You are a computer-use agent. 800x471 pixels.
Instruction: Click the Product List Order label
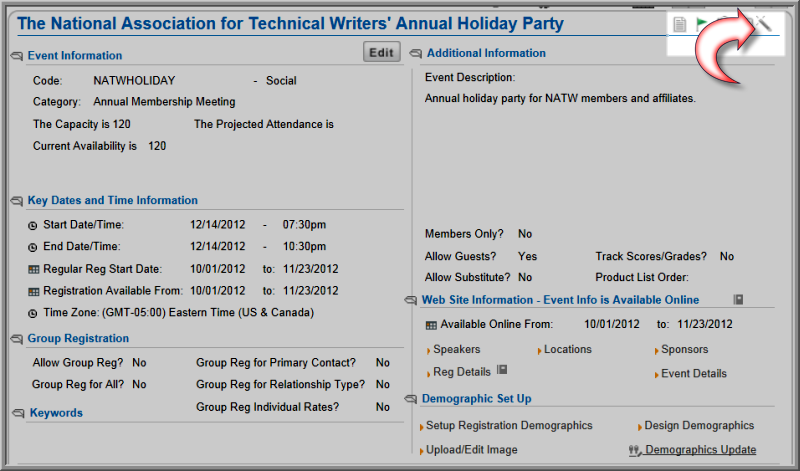point(642,278)
